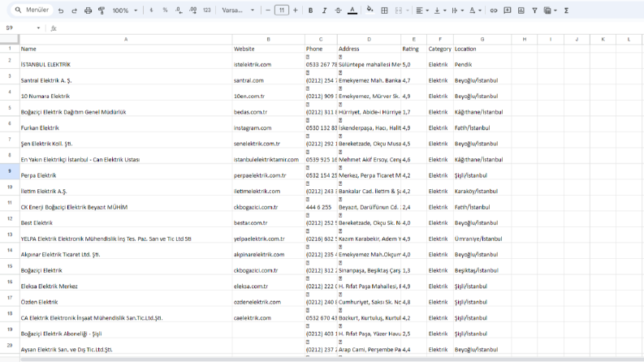Select the Beşiktaş/İstanbul location cell

[x=482, y=267]
